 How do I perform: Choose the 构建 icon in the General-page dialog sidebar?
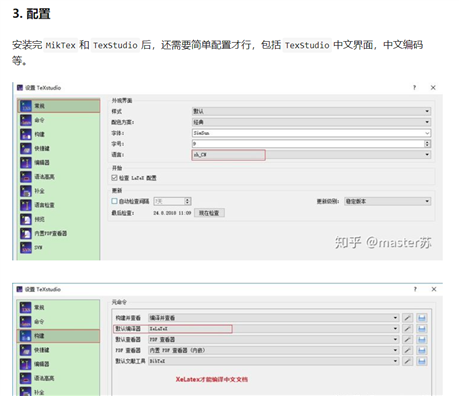click(26, 134)
